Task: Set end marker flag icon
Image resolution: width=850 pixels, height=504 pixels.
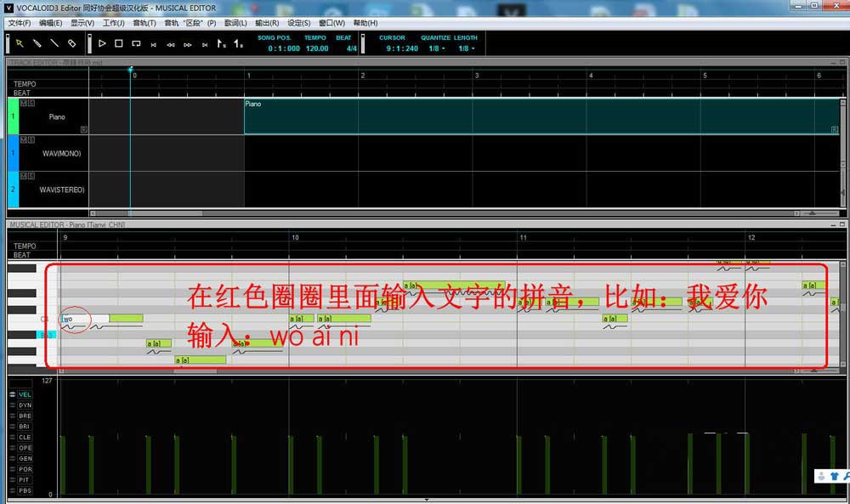Action: pyautogui.click(x=238, y=43)
